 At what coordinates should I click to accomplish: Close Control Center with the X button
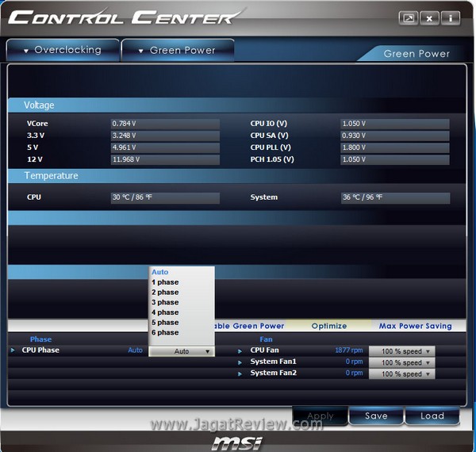click(x=430, y=17)
